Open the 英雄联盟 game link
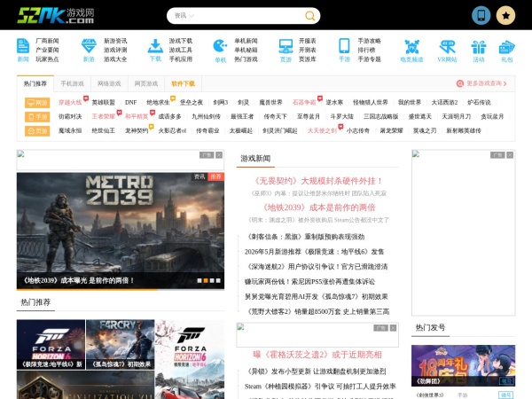This screenshot has height=399, width=532. (104, 103)
